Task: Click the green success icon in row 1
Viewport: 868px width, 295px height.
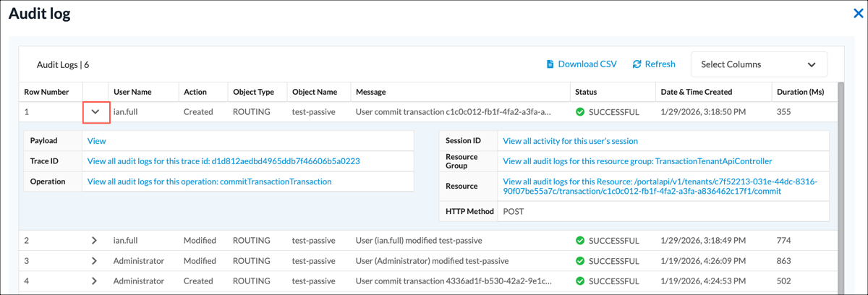Action: coord(580,112)
